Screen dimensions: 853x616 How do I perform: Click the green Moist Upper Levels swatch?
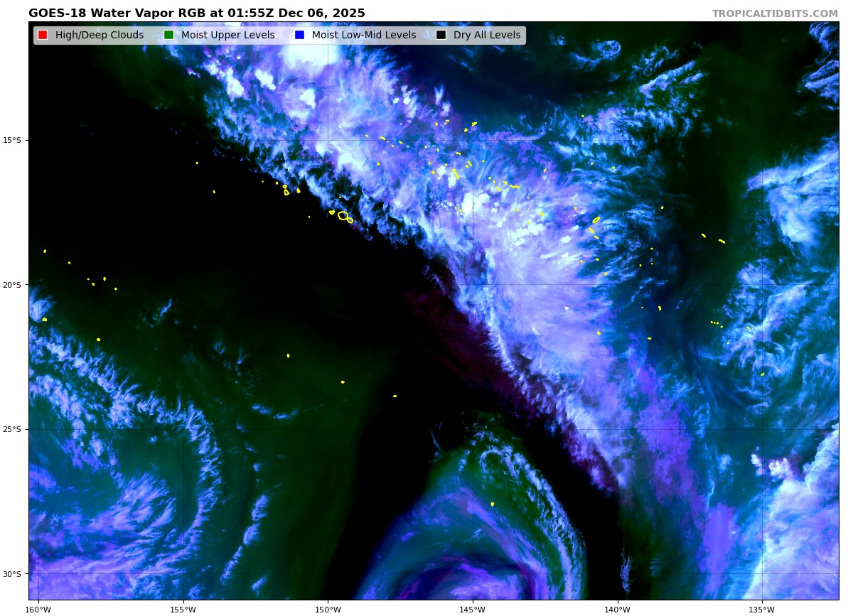pos(168,36)
